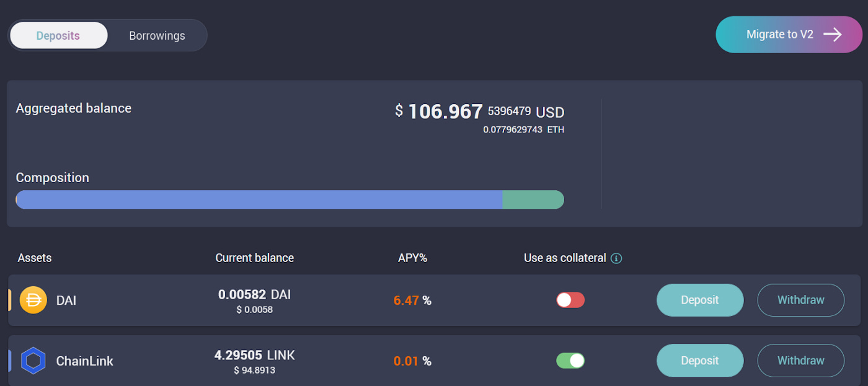This screenshot has width=868, height=386.
Task: Click Withdraw in the DAI row
Action: tap(801, 300)
